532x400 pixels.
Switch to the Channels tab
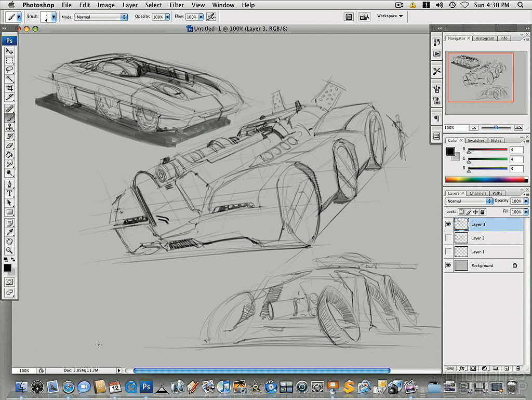(x=477, y=193)
